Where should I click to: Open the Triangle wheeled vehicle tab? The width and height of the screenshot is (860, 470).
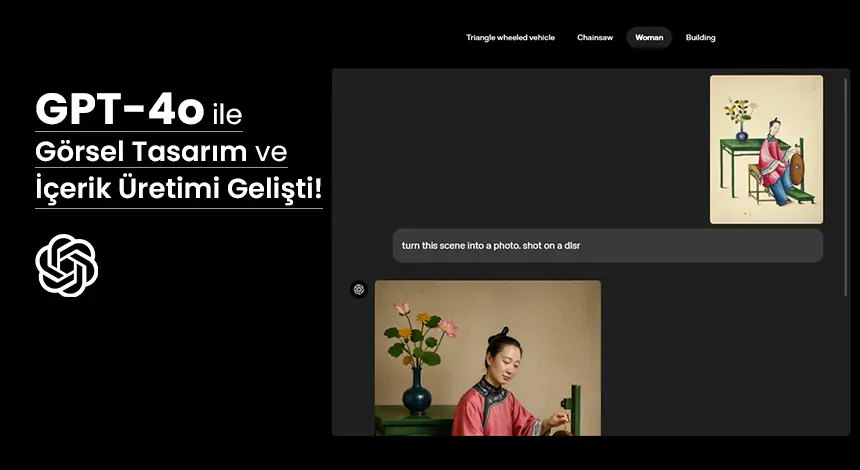(510, 38)
